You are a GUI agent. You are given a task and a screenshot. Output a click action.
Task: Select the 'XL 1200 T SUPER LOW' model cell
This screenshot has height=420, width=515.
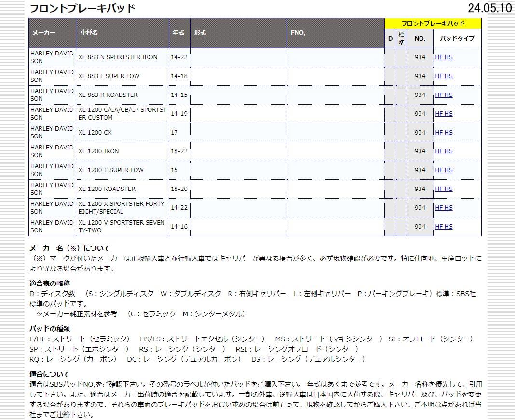123,170
